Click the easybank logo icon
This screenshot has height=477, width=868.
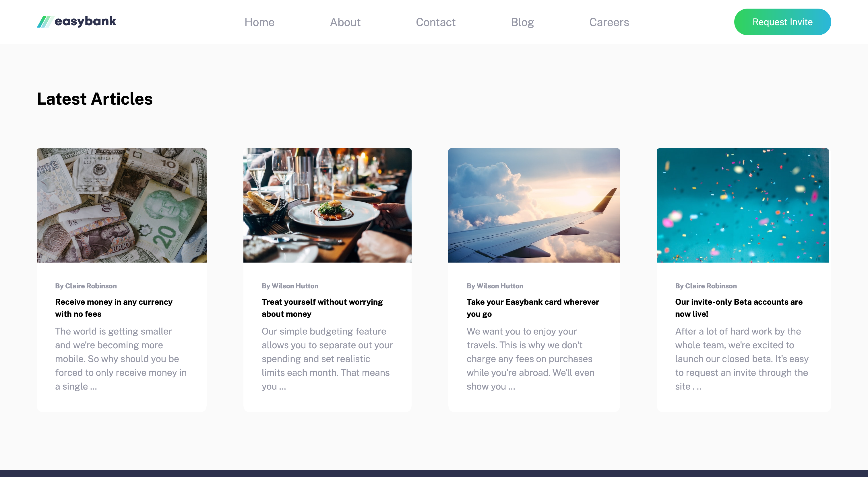(44, 22)
